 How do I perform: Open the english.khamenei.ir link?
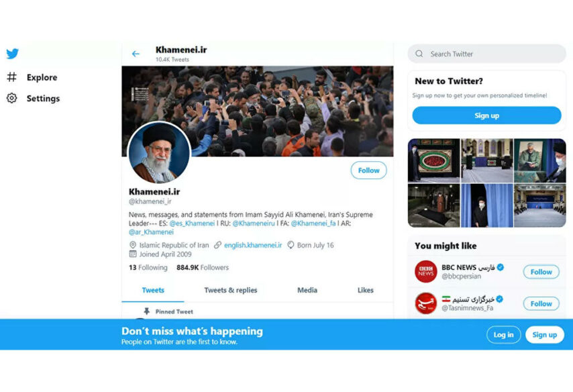point(253,245)
